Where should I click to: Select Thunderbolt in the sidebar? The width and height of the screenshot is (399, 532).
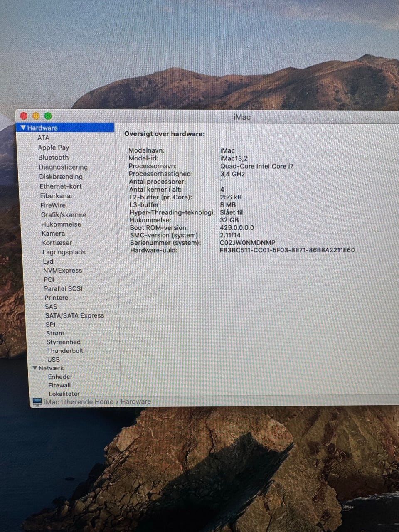coord(65,351)
